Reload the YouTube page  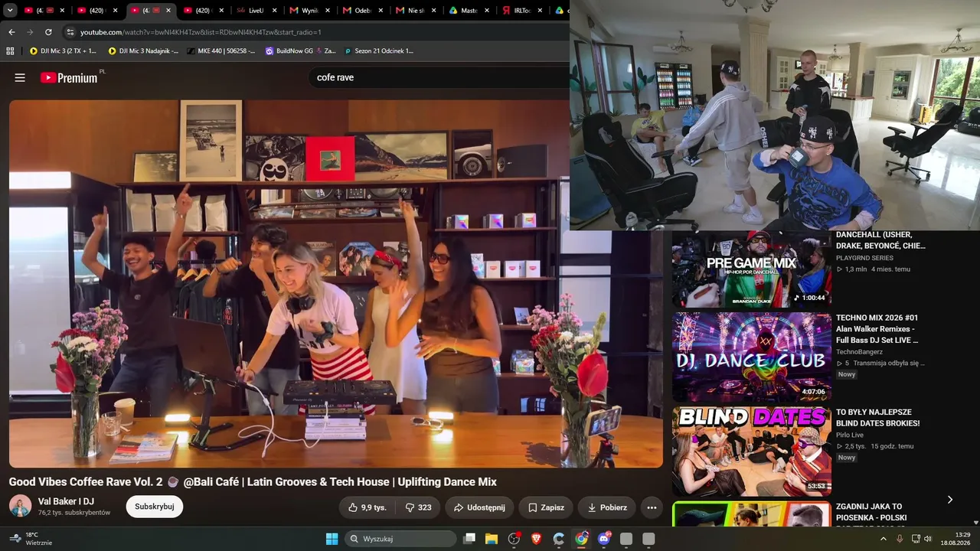click(x=48, y=32)
